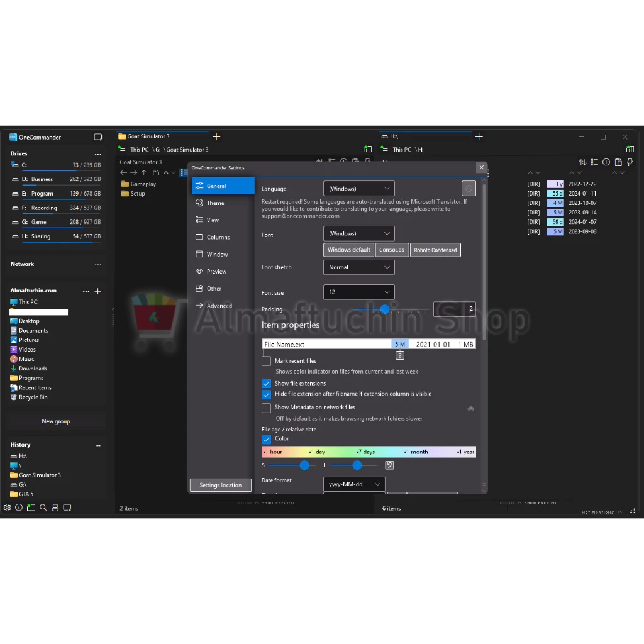Open View settings tab

223,220
